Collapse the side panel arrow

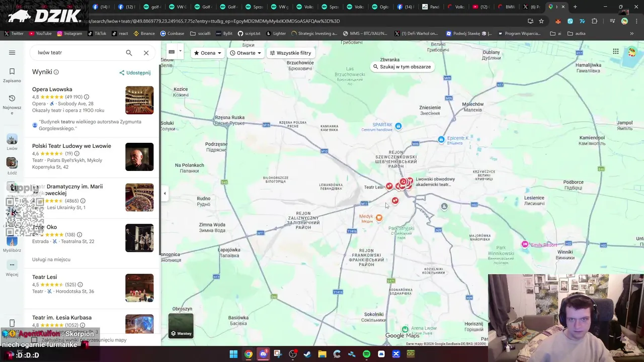pyautogui.click(x=165, y=193)
